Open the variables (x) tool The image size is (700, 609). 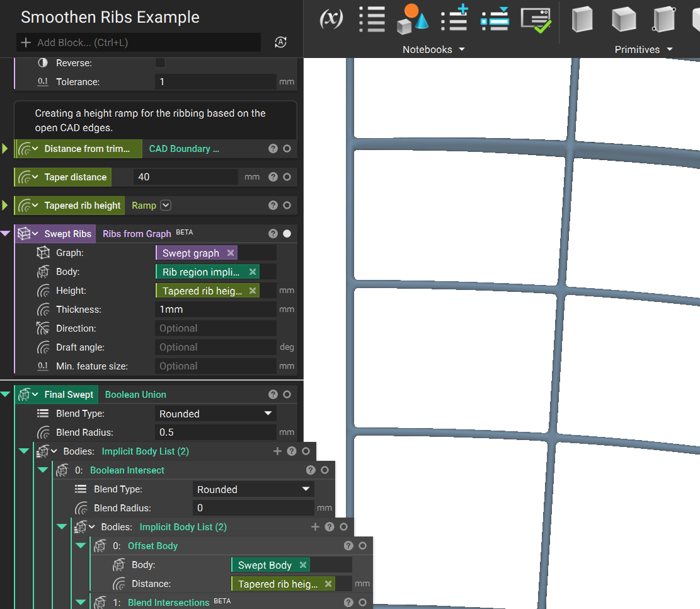(331, 19)
